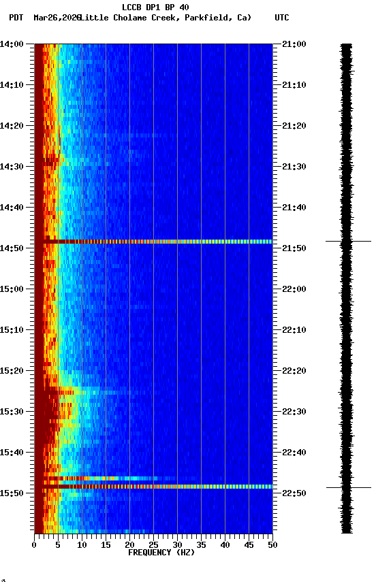The height and width of the screenshot is (588, 376).
Task: Click the 15:30 PDT time label
Action: point(12,412)
